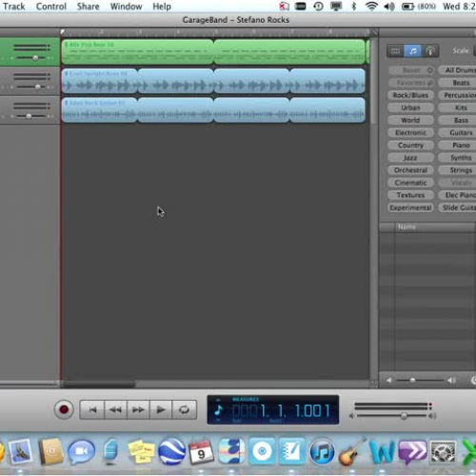Select the Beats instrument filter
Screen dimensions: 476x476
click(x=457, y=83)
